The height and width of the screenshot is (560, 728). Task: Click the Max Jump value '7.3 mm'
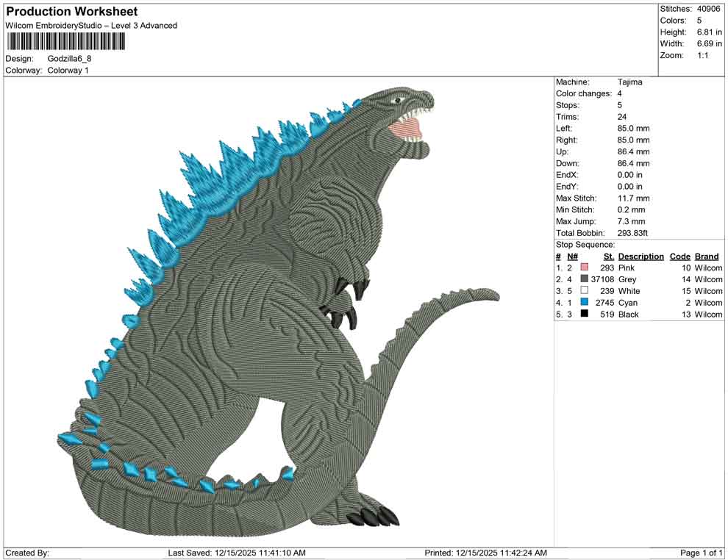[x=632, y=221]
